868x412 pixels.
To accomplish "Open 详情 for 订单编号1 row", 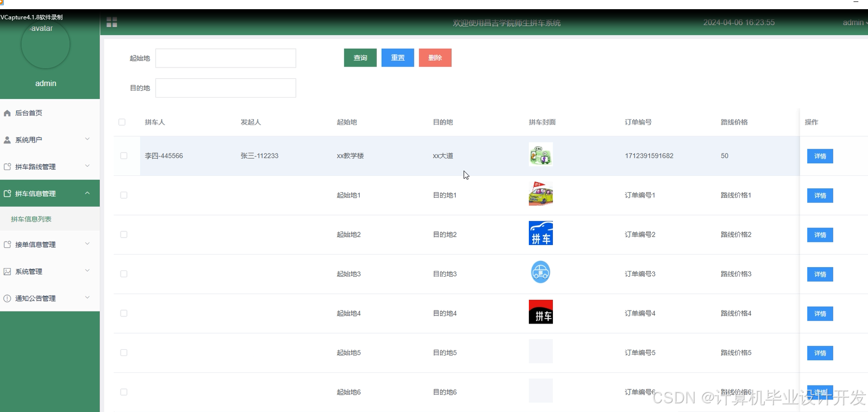I will click(x=820, y=196).
